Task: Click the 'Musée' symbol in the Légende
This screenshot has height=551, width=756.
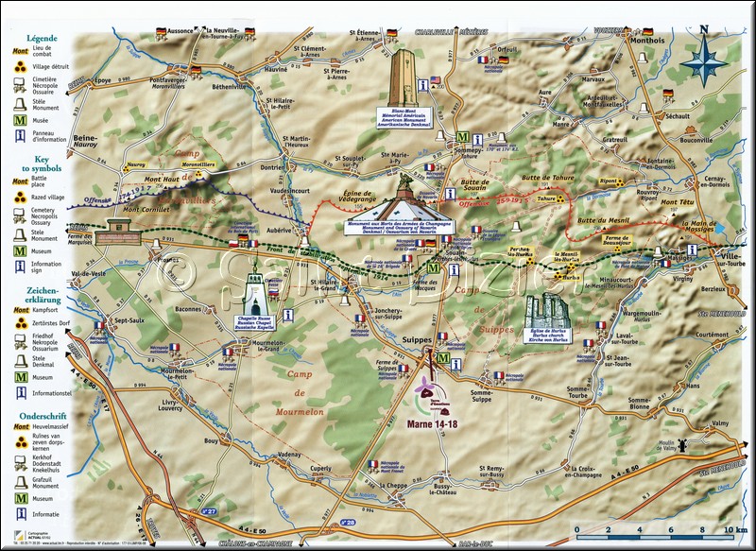Action: pos(18,119)
